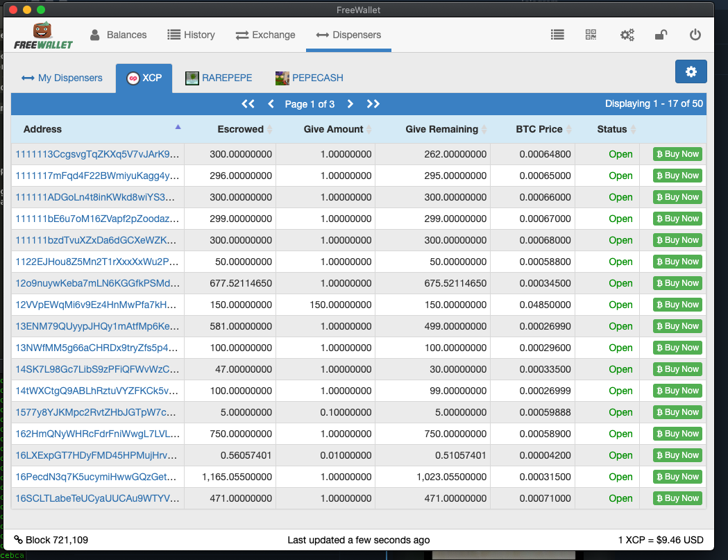This screenshot has height=560, width=728.
Task: Open the History tab
Action: [192, 35]
